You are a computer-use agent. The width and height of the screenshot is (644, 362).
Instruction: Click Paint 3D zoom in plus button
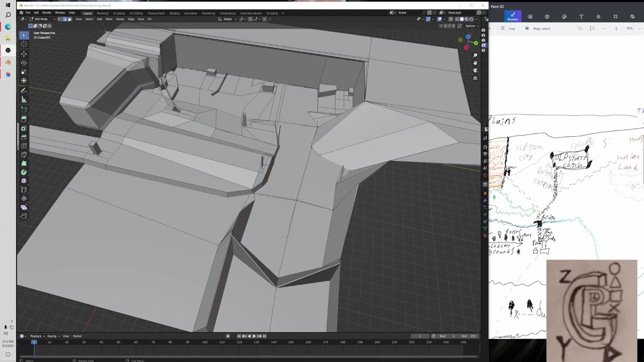[616, 29]
